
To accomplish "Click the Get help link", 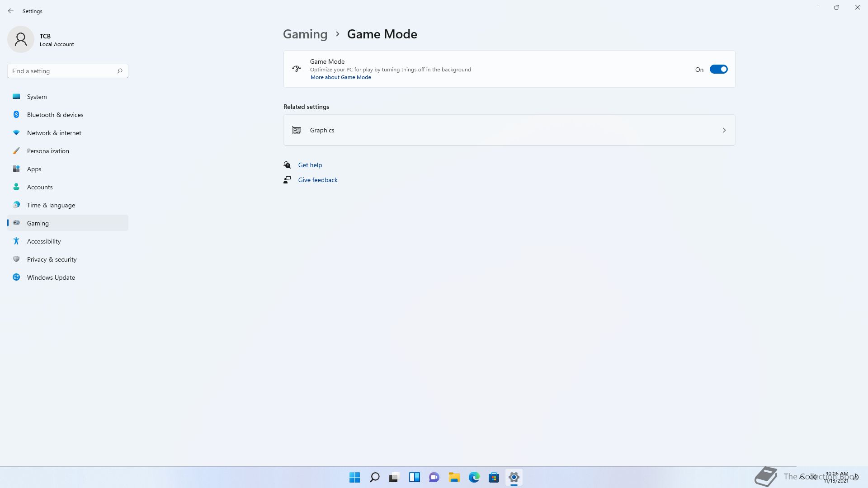I will point(310,165).
